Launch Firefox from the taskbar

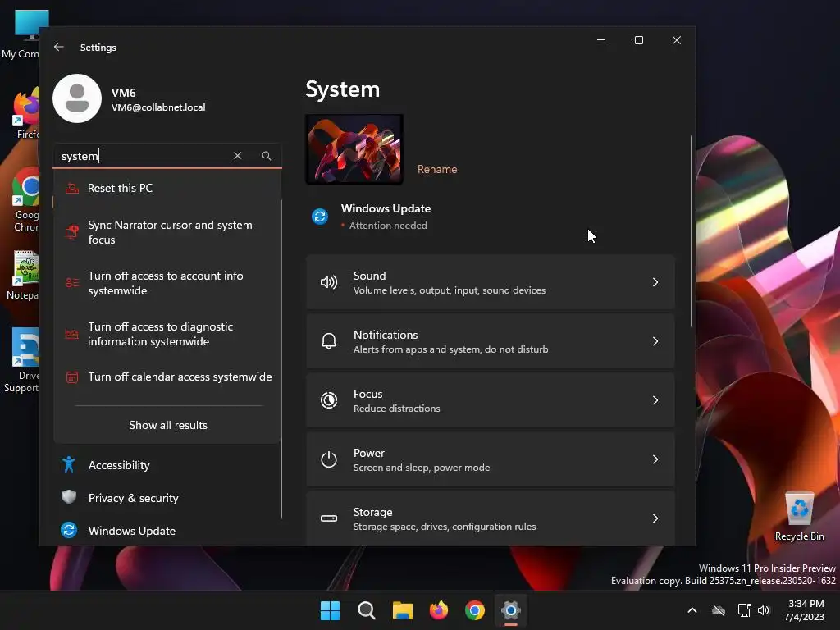pyautogui.click(x=439, y=610)
